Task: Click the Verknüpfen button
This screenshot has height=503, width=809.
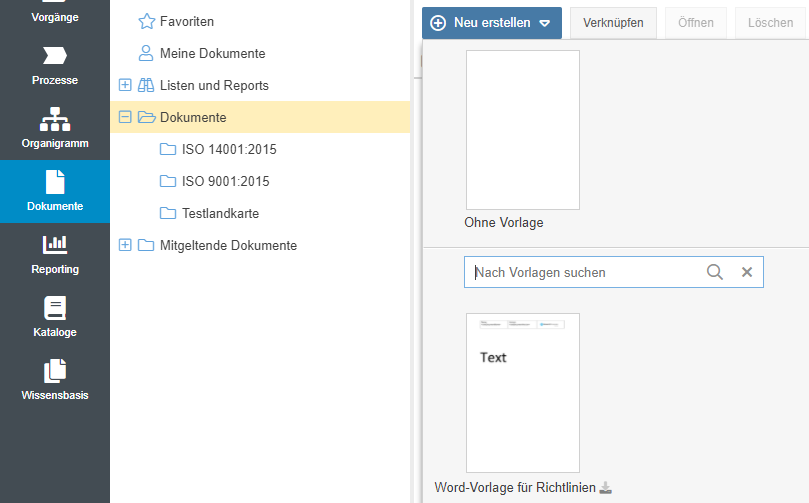Action: coord(613,22)
